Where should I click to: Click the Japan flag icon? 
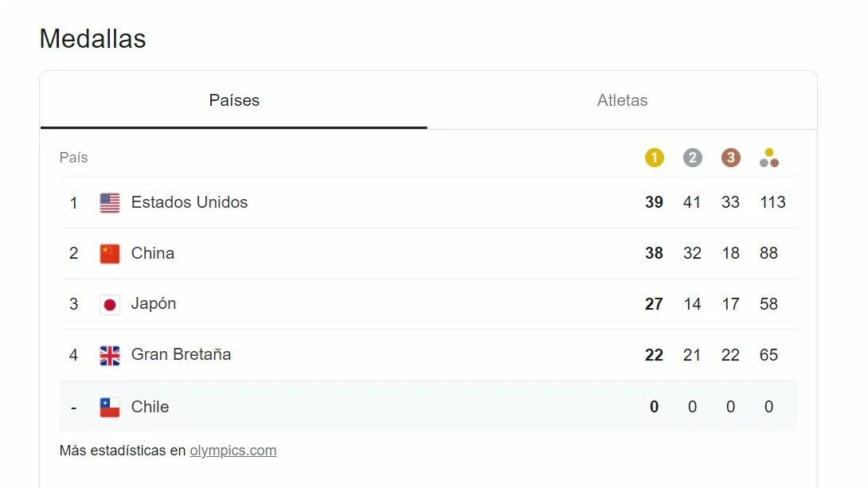110,304
